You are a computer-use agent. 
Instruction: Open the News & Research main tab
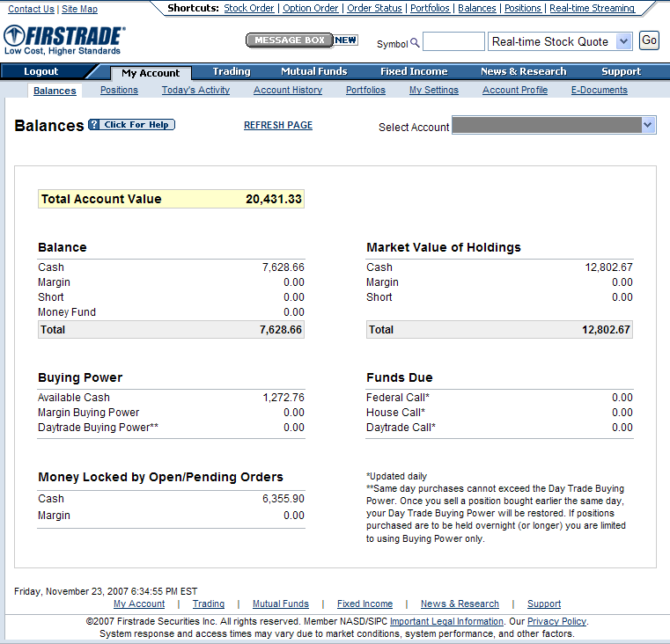524,71
